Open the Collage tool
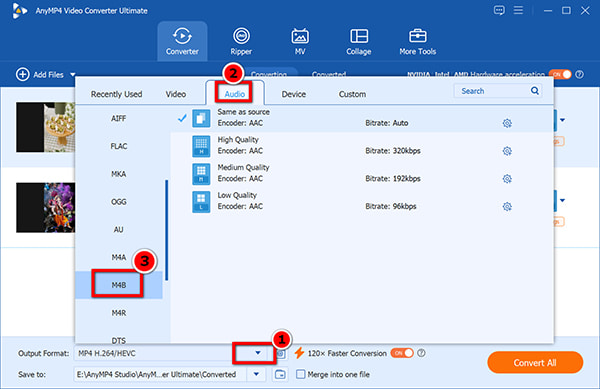Image resolution: width=600 pixels, height=389 pixels. coord(359,41)
